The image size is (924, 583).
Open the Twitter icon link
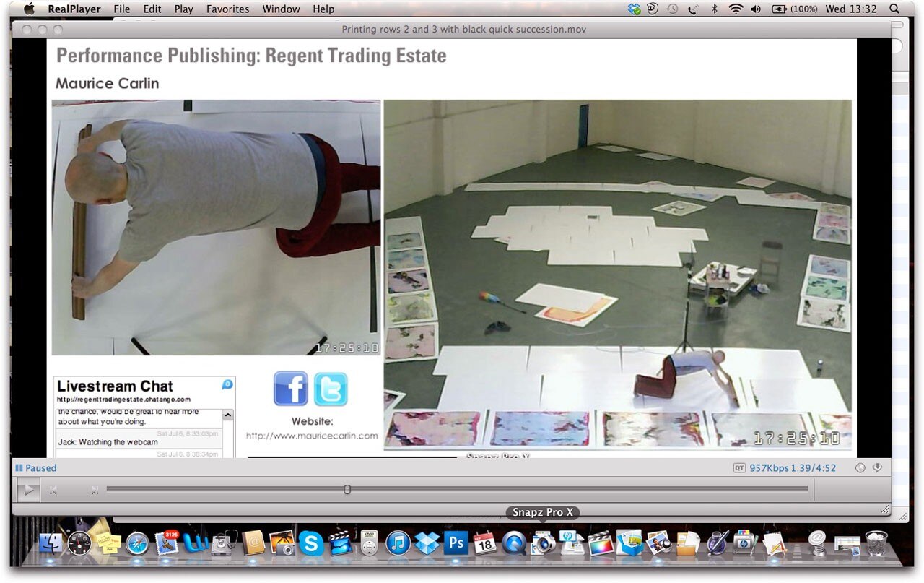point(331,389)
